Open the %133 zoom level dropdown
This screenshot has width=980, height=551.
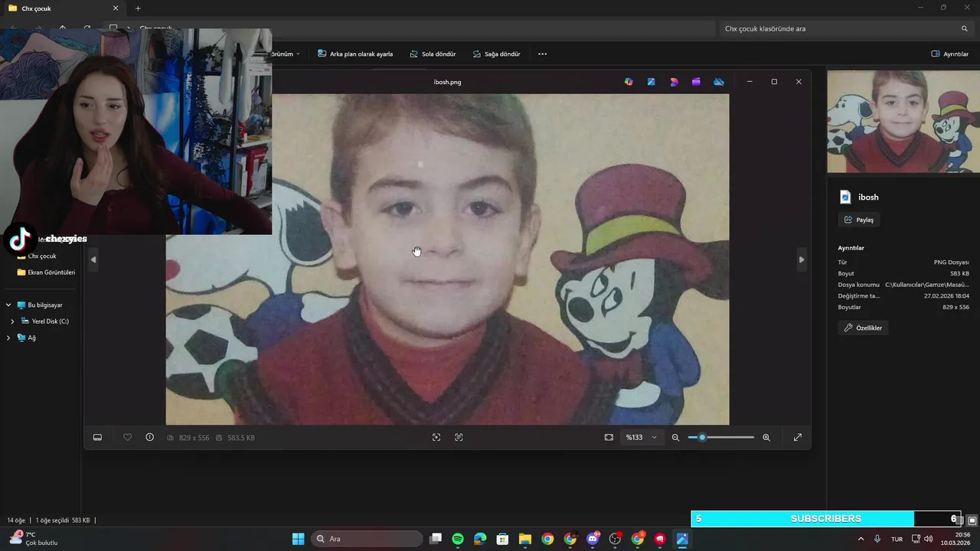(641, 437)
